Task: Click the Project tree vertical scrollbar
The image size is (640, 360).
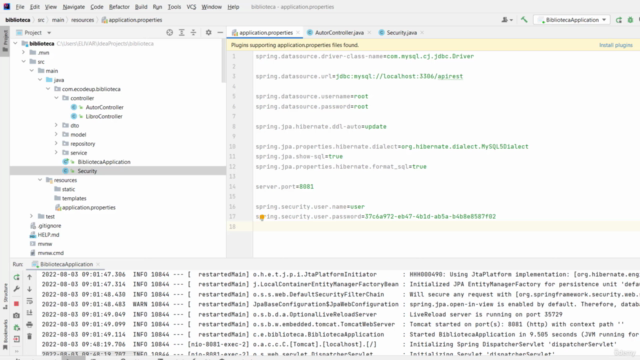Action: (x=223, y=61)
